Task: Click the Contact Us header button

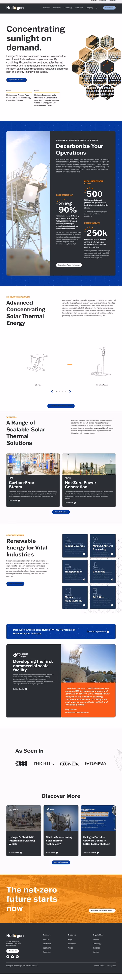Action: coord(109,8)
